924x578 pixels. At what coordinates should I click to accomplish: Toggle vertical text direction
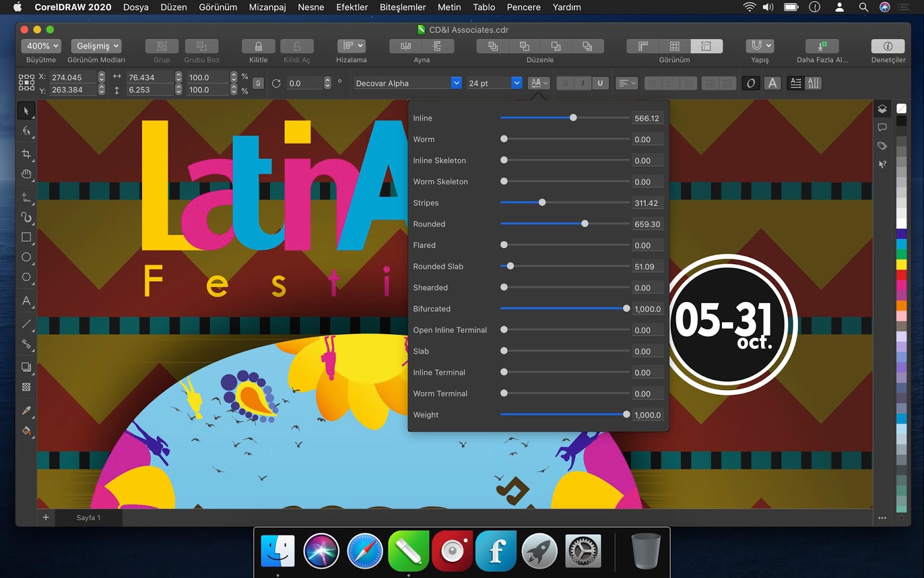coord(813,83)
